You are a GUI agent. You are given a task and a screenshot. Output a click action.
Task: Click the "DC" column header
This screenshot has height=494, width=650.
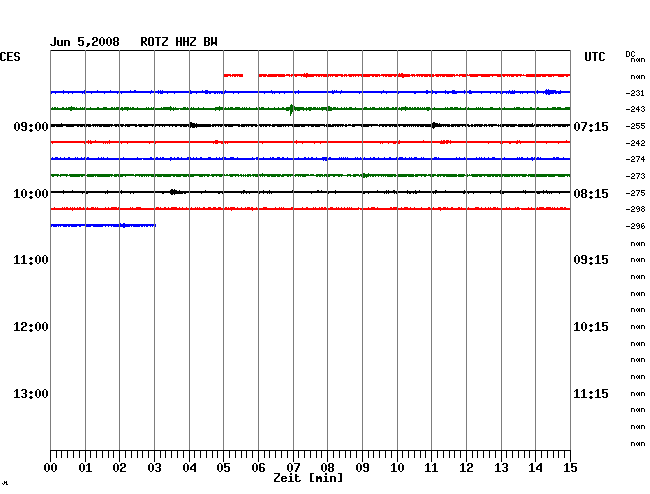[630, 54]
